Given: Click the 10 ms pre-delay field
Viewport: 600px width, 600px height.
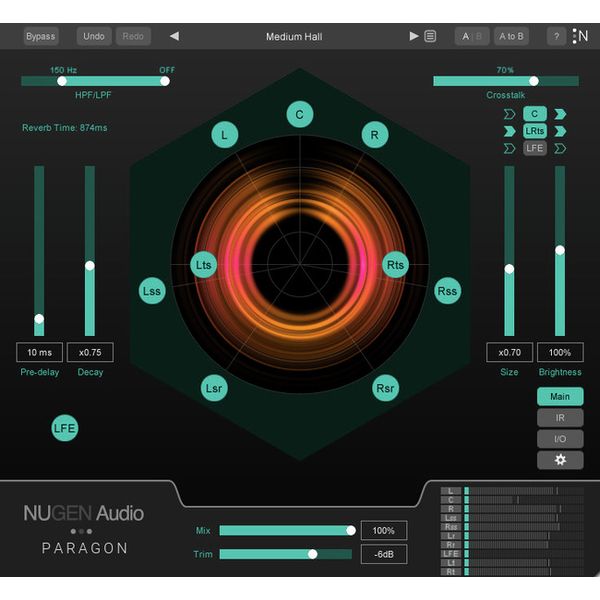Looking at the screenshot, I should click(x=39, y=352).
